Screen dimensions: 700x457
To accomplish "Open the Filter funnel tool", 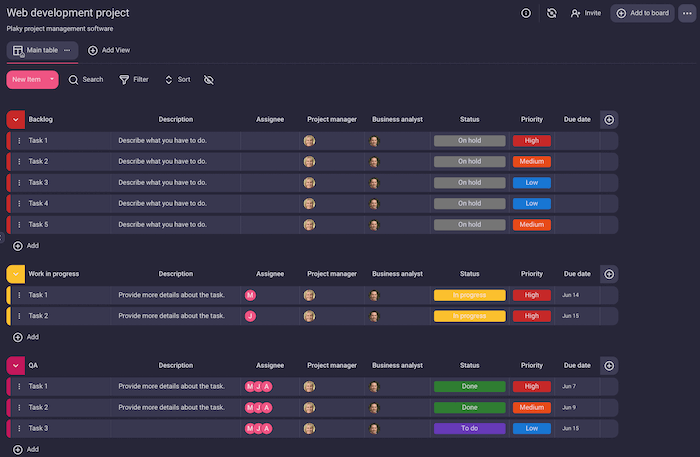I will [x=124, y=79].
